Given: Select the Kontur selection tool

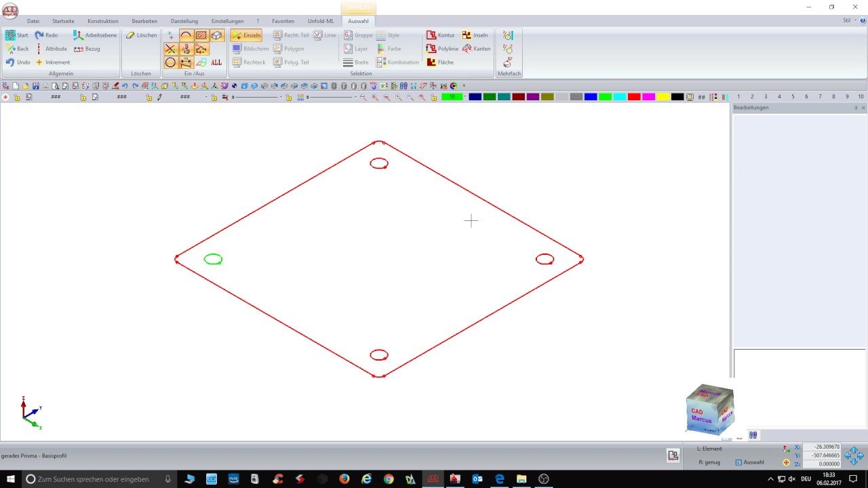Looking at the screenshot, I should [440, 35].
